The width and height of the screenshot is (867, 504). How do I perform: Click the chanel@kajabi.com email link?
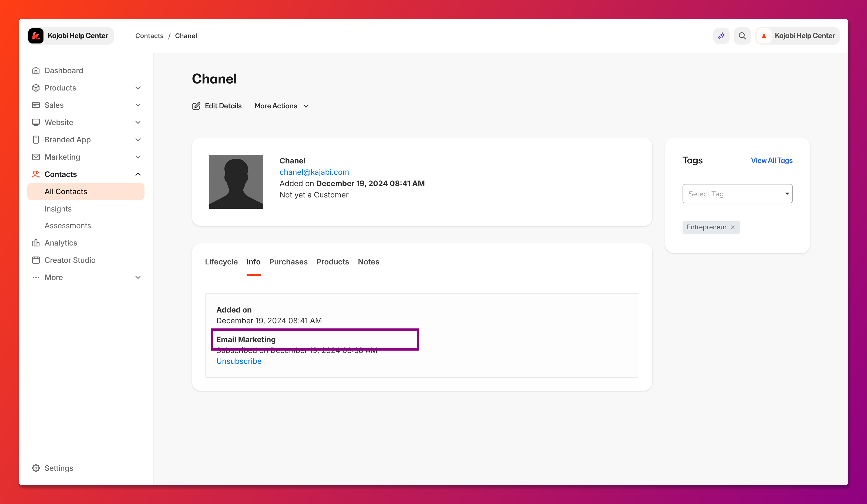(314, 172)
